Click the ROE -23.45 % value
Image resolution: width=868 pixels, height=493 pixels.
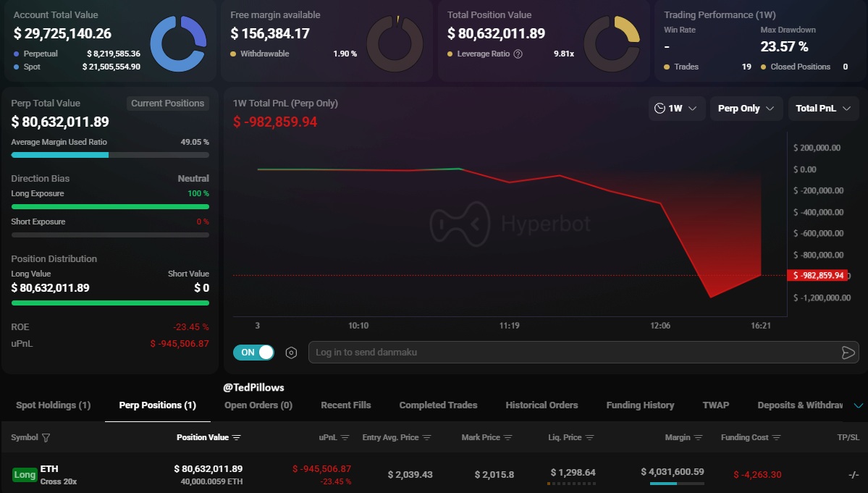point(191,327)
